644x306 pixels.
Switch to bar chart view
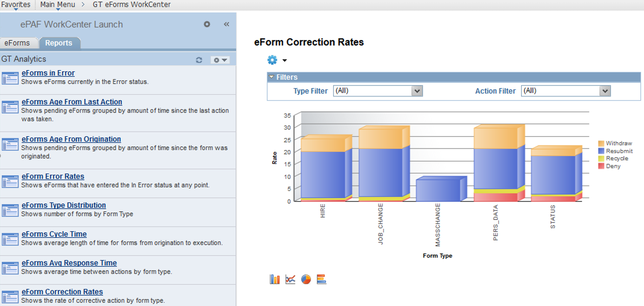click(x=275, y=279)
